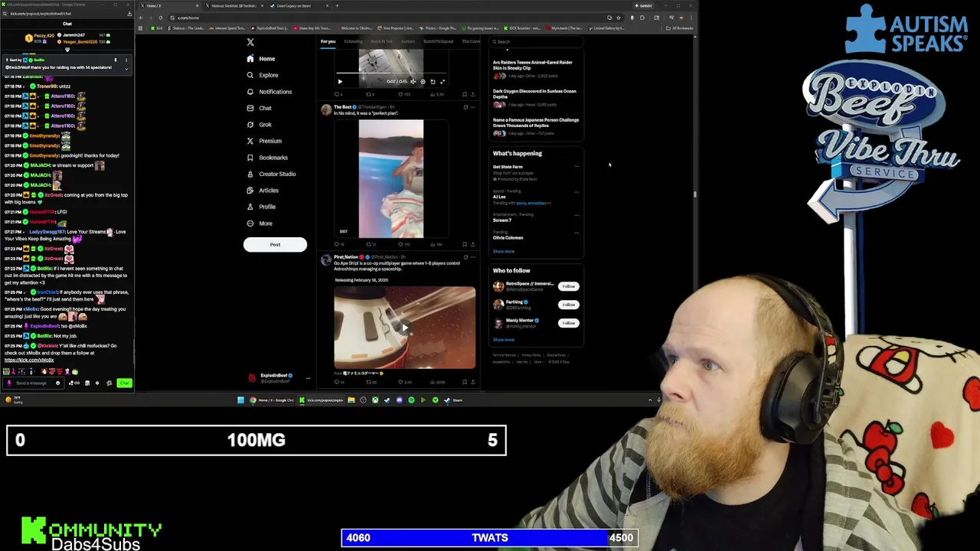Open Home in the X sidebar

click(260, 59)
